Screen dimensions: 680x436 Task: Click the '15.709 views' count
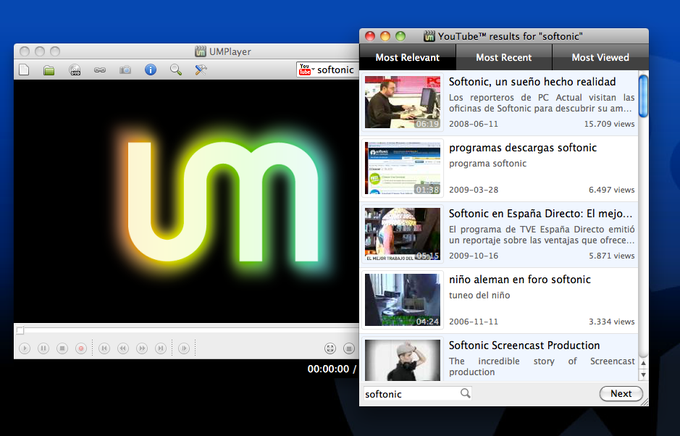[609, 124]
